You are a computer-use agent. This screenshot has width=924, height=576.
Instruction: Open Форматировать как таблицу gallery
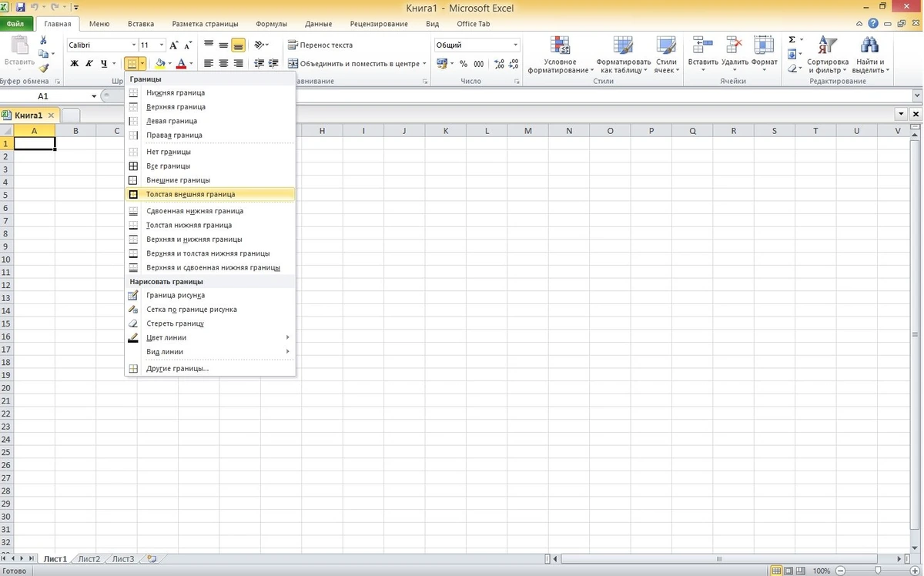click(623, 55)
